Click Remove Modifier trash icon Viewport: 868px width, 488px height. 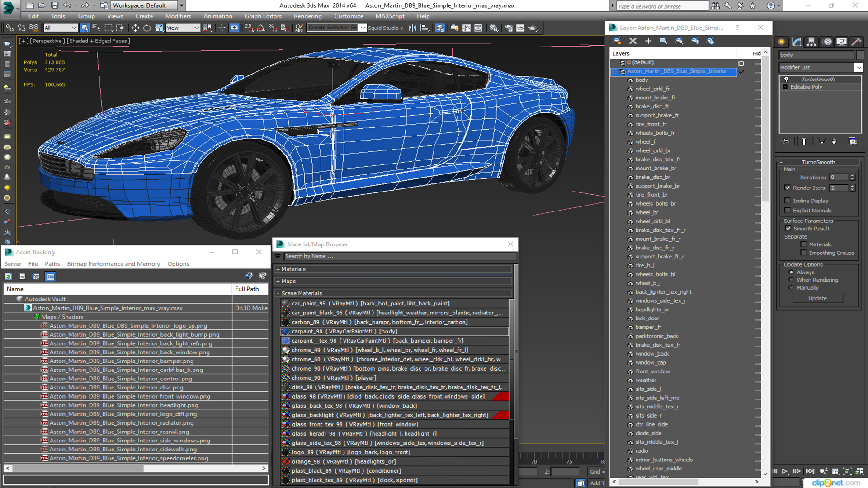[834, 141]
